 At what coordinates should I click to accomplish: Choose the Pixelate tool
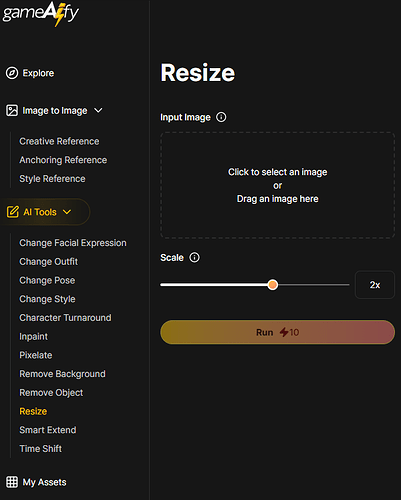point(36,355)
